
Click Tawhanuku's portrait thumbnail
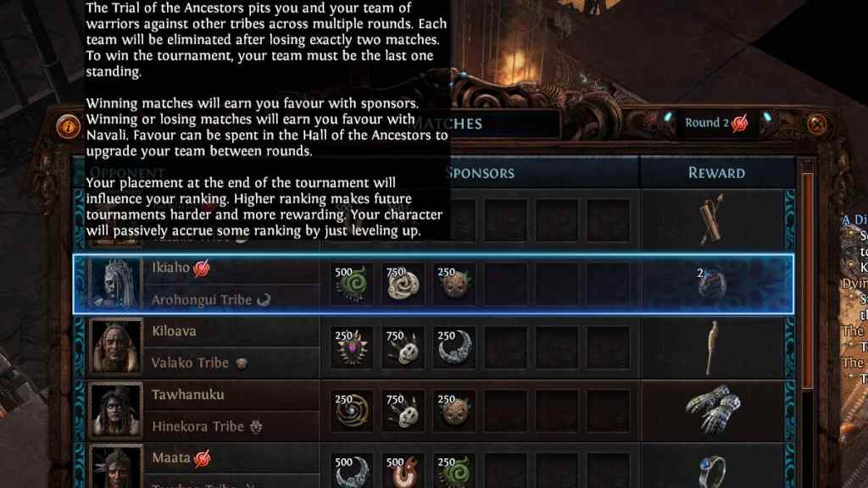(x=115, y=411)
